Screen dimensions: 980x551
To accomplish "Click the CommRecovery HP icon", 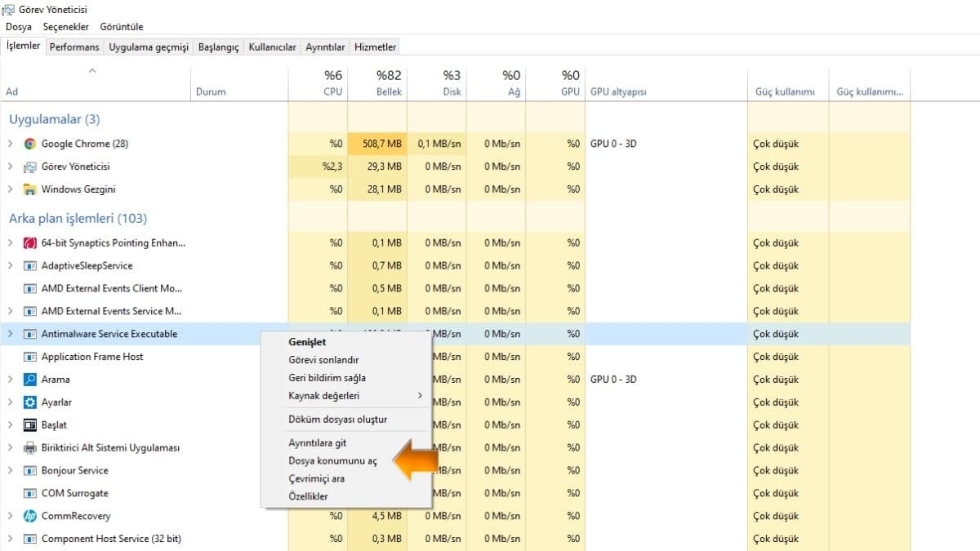I will click(30, 516).
